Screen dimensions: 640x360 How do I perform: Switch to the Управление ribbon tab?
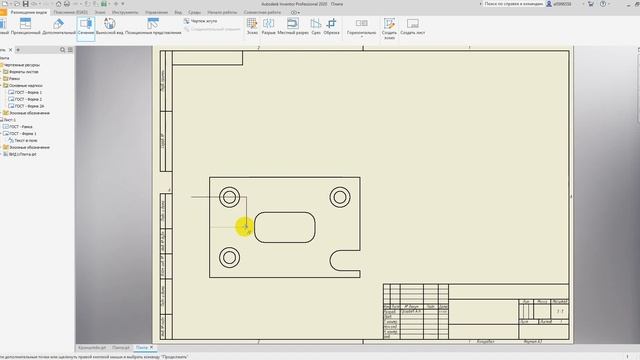[x=156, y=12]
